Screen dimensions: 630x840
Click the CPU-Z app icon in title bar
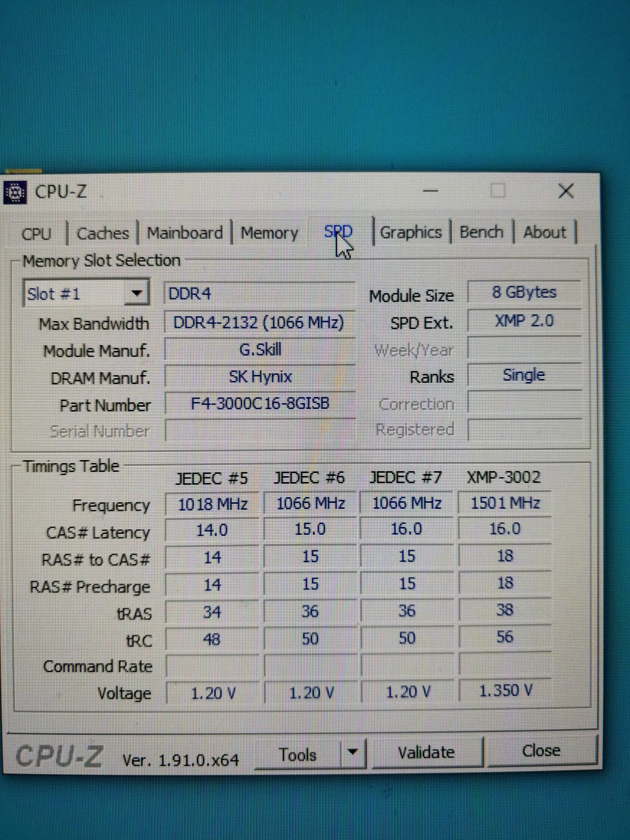click(x=15, y=192)
